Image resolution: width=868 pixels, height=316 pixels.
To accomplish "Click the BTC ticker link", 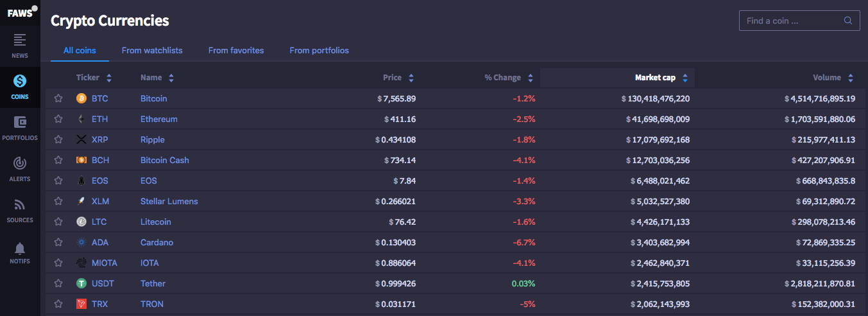I will point(99,98).
